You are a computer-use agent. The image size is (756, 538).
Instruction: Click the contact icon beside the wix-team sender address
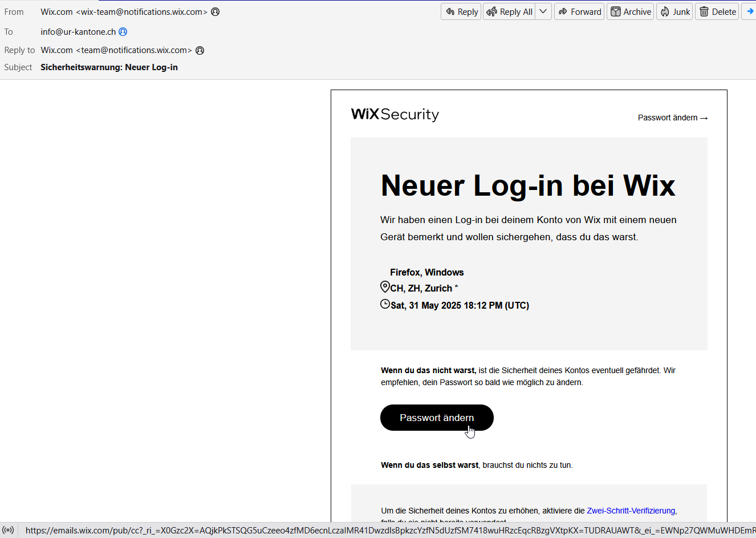coord(216,12)
